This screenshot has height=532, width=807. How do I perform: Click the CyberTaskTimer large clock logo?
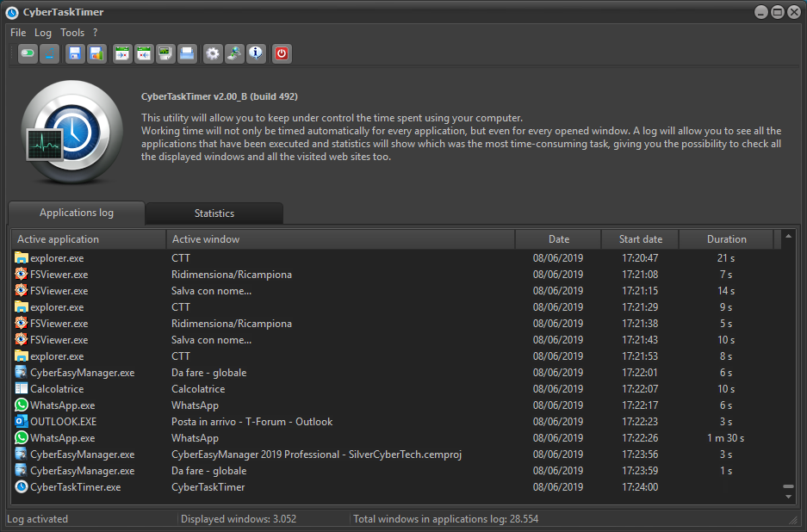72,133
